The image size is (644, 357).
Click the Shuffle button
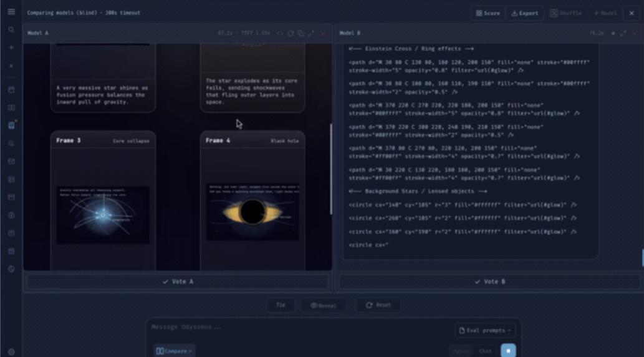(x=565, y=13)
